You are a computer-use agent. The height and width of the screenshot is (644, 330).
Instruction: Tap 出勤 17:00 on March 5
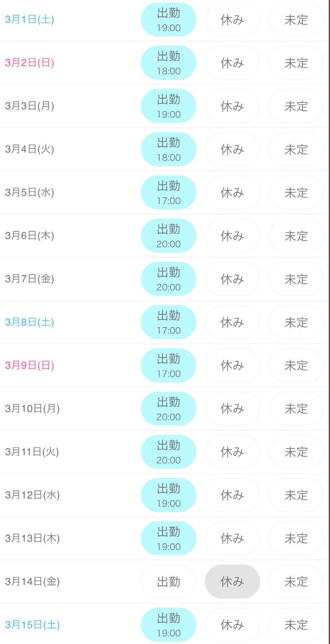click(168, 192)
